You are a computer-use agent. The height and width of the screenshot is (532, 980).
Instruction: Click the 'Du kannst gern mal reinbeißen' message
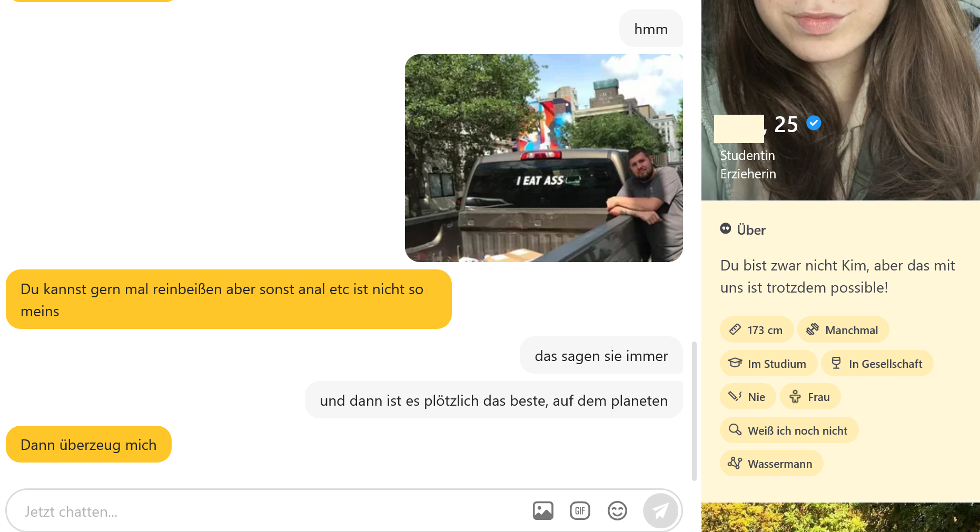(x=229, y=299)
